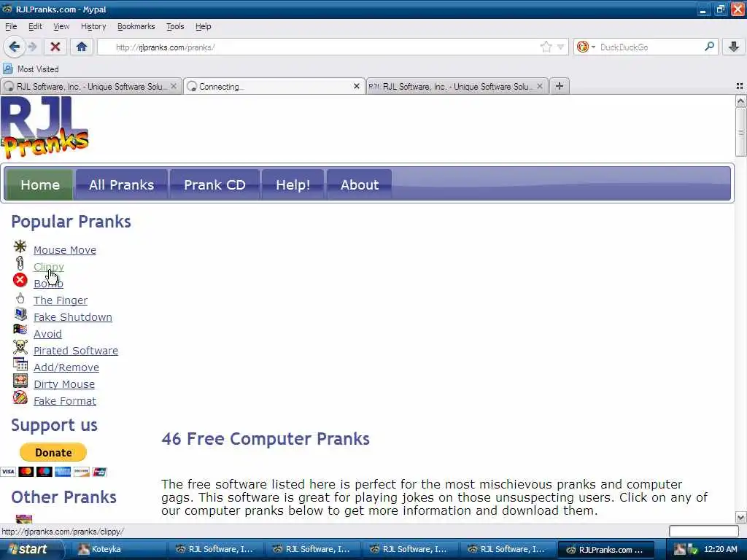
Task: Open the File menu
Action: (x=11, y=26)
